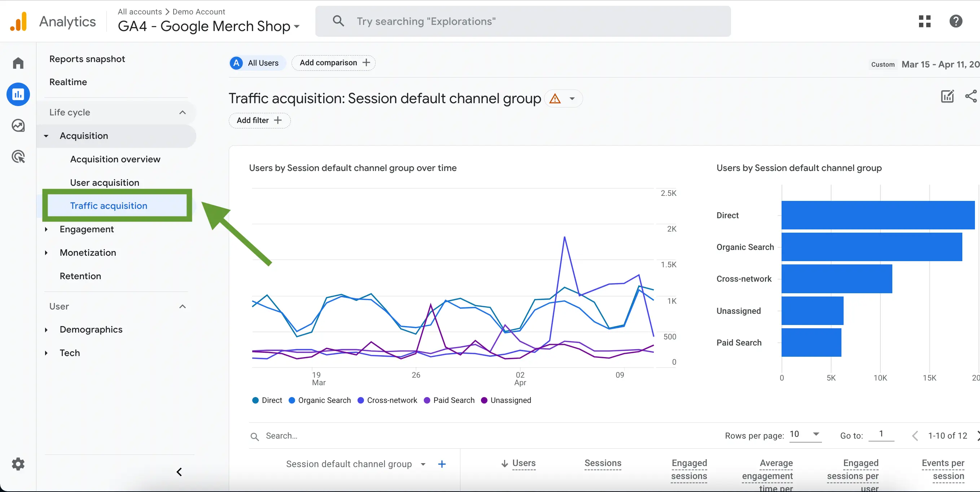Collapse the Life cycle section
The width and height of the screenshot is (980, 492).
(182, 112)
